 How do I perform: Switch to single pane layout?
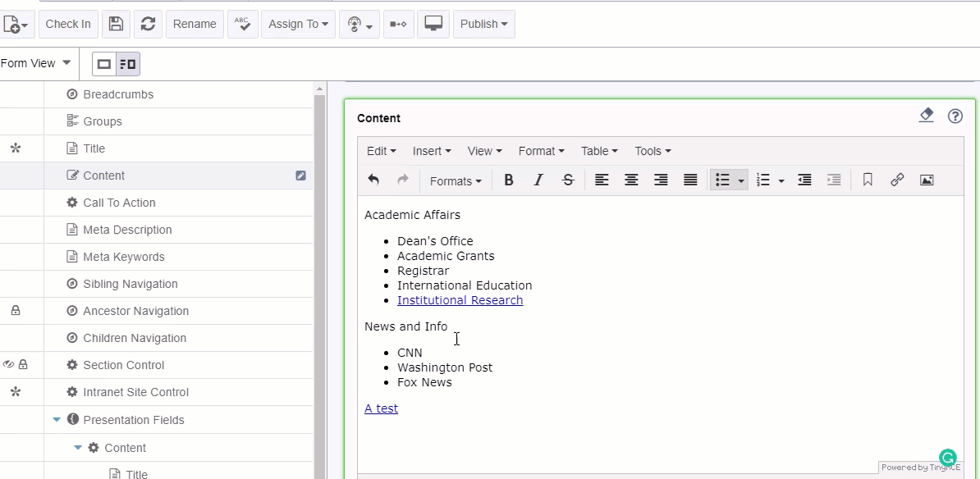tap(104, 64)
